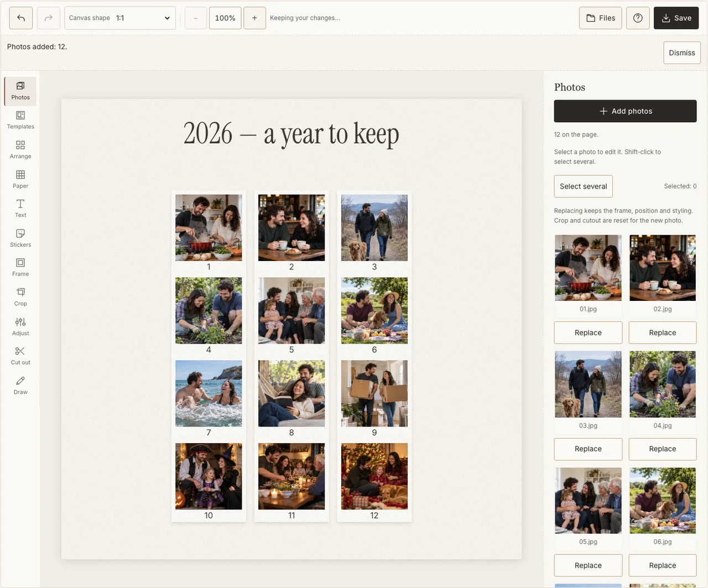The image size is (708, 588).
Task: Select canvas photo numbered 12
Action: click(x=374, y=476)
